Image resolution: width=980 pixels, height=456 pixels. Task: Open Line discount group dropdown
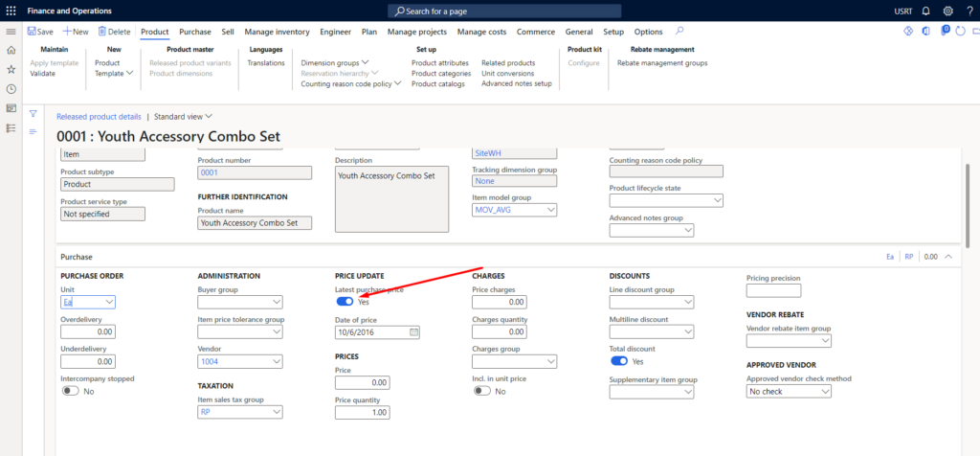(x=689, y=302)
